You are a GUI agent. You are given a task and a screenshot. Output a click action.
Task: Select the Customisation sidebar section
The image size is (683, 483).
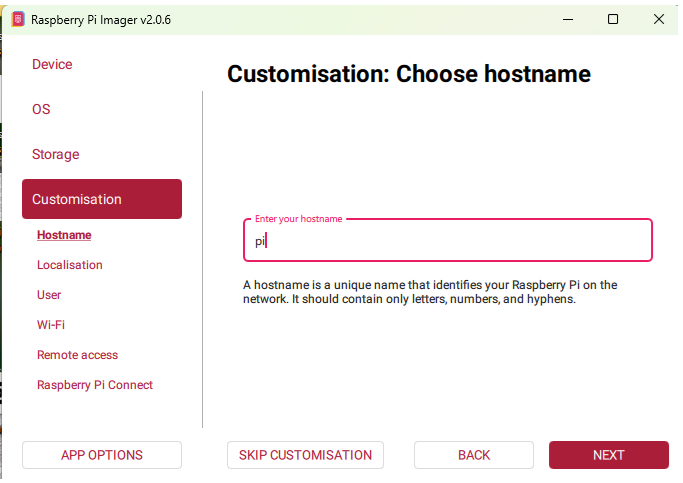[101, 199]
